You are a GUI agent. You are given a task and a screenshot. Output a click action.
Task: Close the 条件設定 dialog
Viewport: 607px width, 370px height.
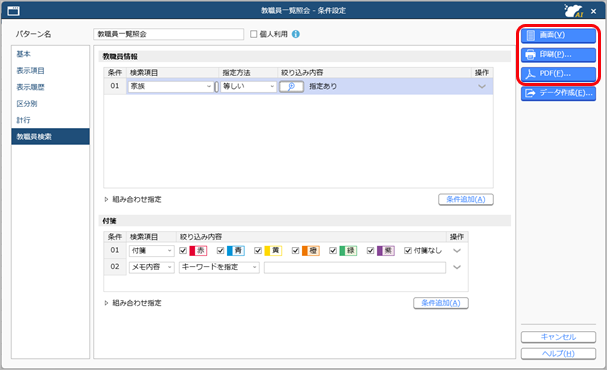coord(593,11)
